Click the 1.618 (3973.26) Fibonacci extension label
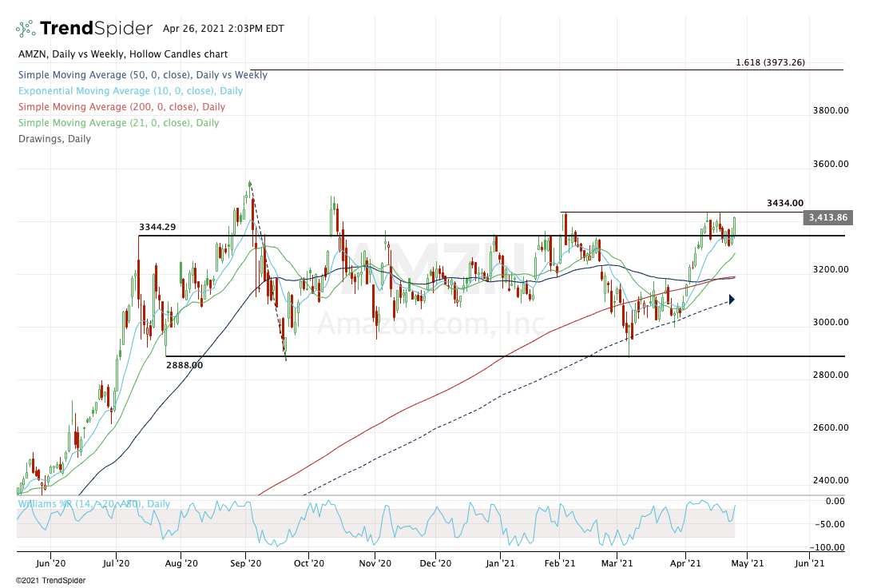This screenshot has width=869, height=588. point(770,62)
